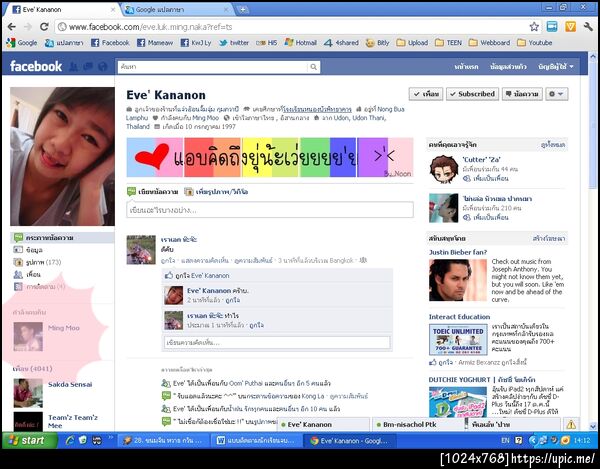Toggle the friend status checkmark button
This screenshot has width=600, height=469.
426,94
